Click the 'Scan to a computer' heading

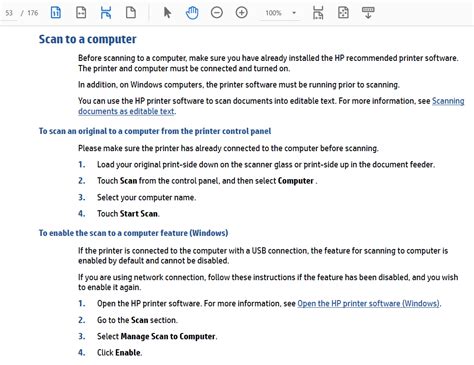click(87, 39)
